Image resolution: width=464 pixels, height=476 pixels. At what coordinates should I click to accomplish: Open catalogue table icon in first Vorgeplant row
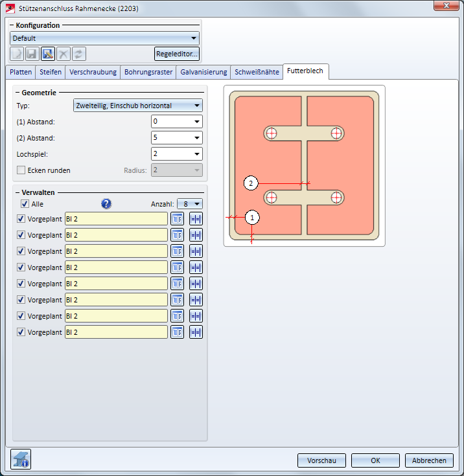(177, 219)
